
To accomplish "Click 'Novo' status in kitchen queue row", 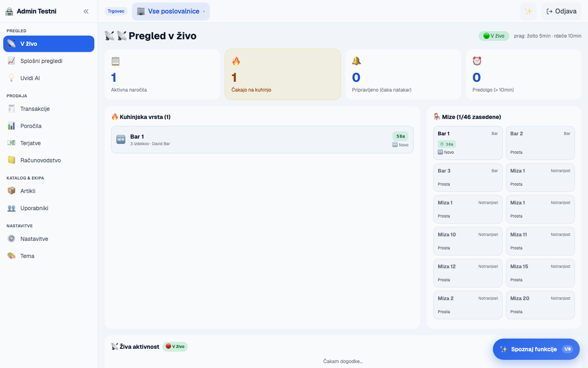I will coord(400,145).
